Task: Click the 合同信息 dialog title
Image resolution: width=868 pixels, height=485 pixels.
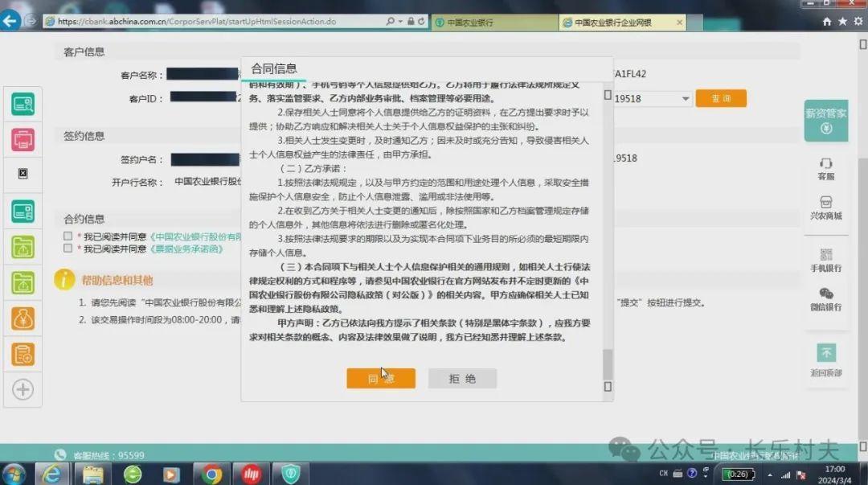Action: click(274, 68)
